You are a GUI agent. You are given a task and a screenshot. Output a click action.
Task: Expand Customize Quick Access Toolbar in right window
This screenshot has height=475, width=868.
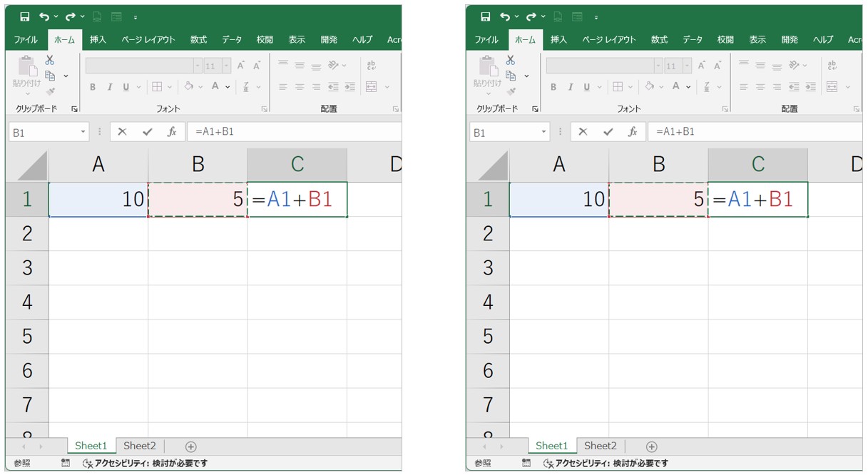pyautogui.click(x=596, y=16)
